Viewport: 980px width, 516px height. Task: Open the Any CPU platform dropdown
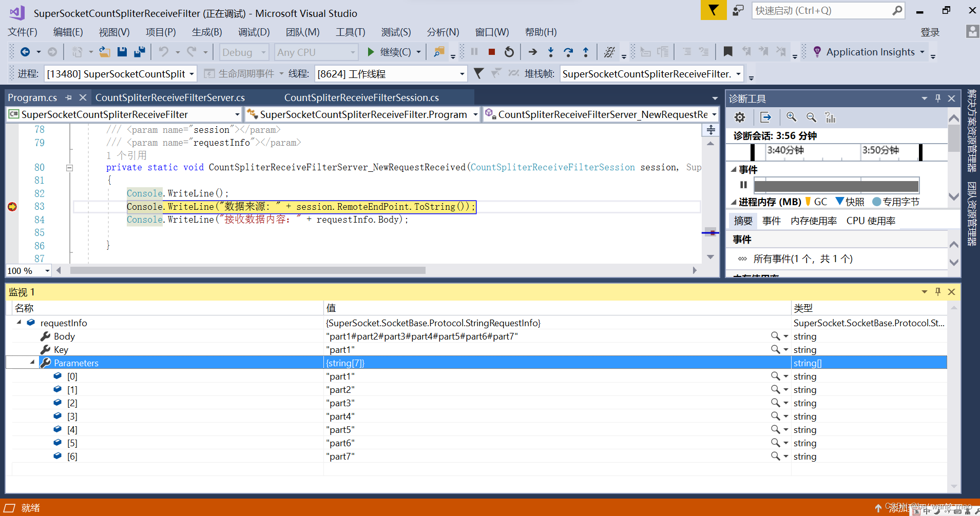(x=352, y=52)
